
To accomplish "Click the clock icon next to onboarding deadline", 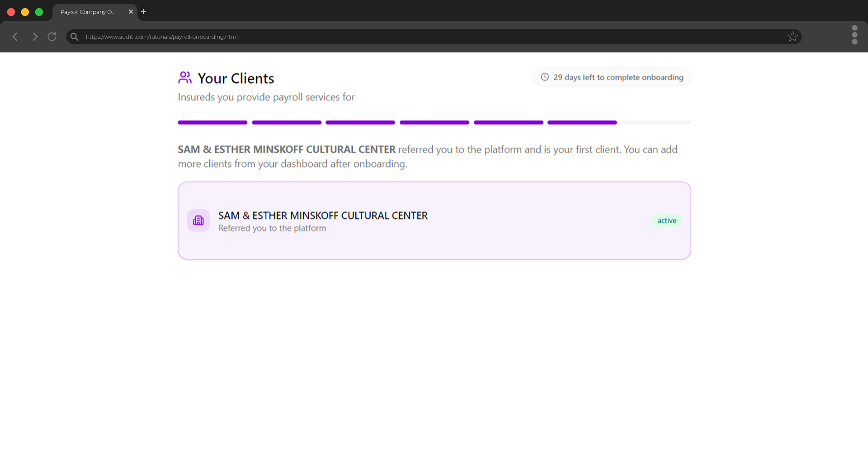I will click(545, 77).
